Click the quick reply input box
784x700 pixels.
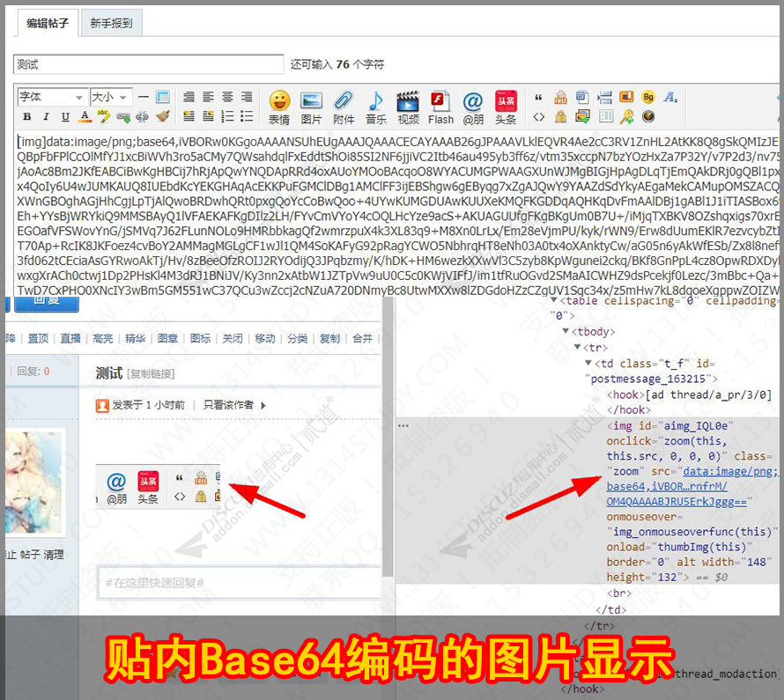click(240, 583)
